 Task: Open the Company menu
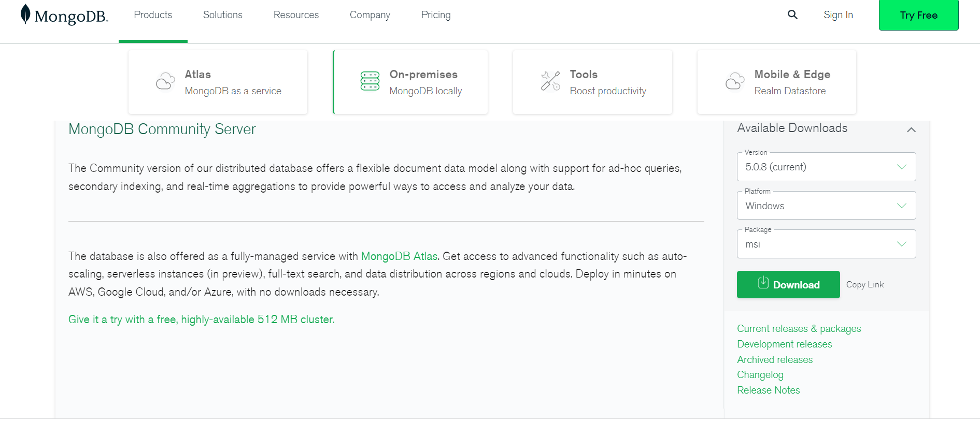click(370, 15)
